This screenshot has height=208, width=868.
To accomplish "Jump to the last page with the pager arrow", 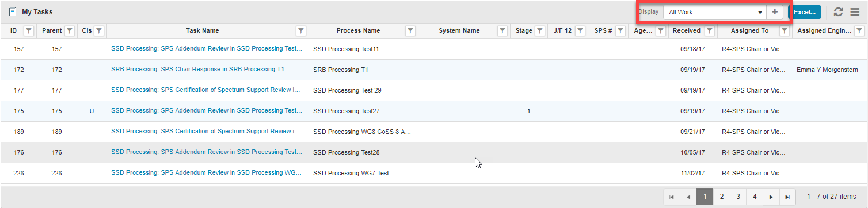I will [787, 197].
